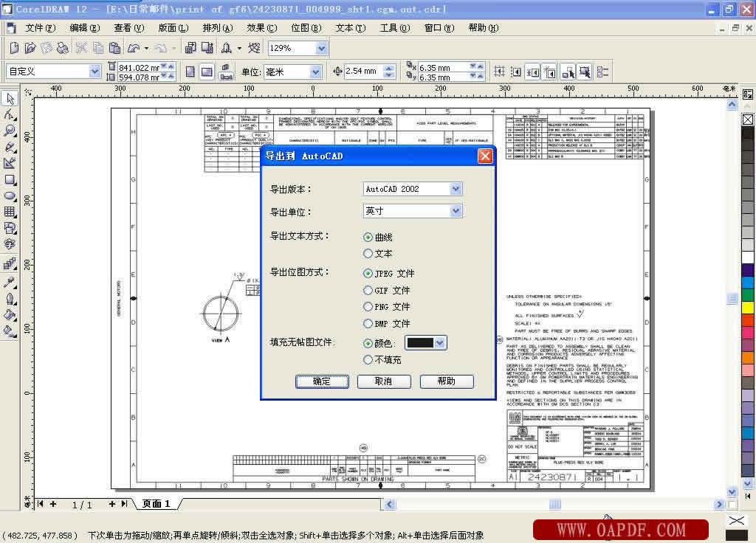This screenshot has height=543, width=756.
Task: Open the 版面(L) menu
Action: click(173, 28)
